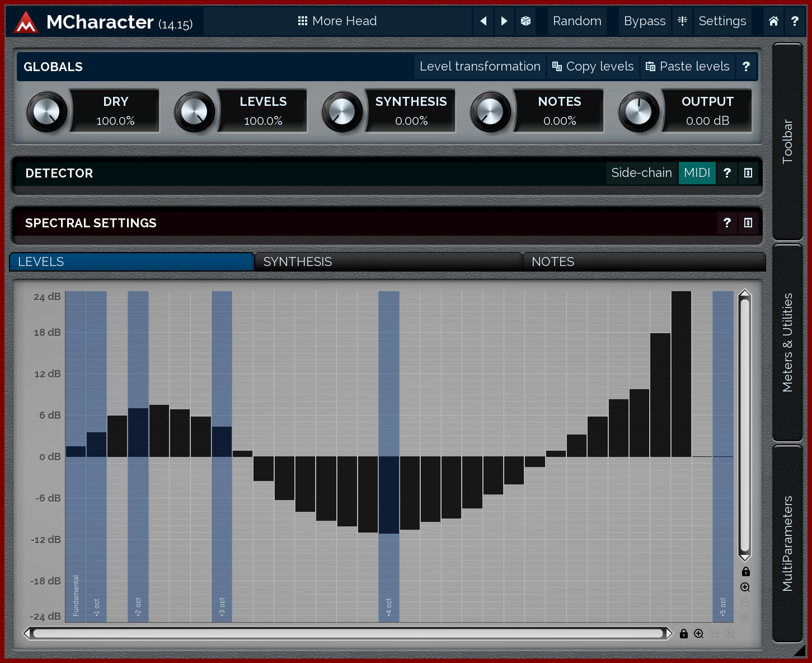The image size is (812, 663).
Task: Click the next preset arrow
Action: click(x=504, y=21)
